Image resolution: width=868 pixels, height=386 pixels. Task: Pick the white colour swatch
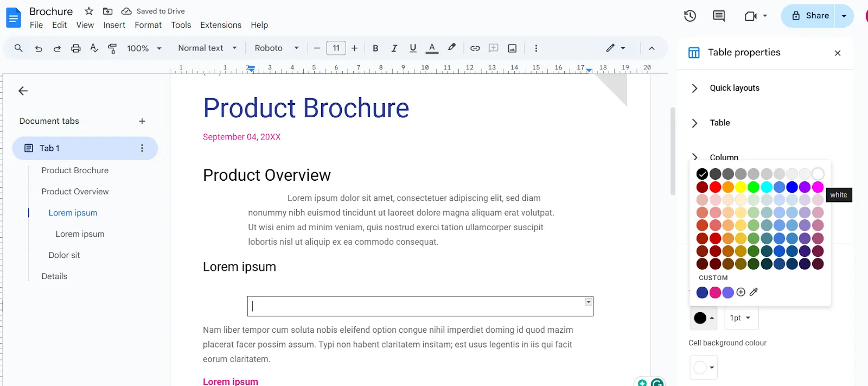pyautogui.click(x=818, y=174)
